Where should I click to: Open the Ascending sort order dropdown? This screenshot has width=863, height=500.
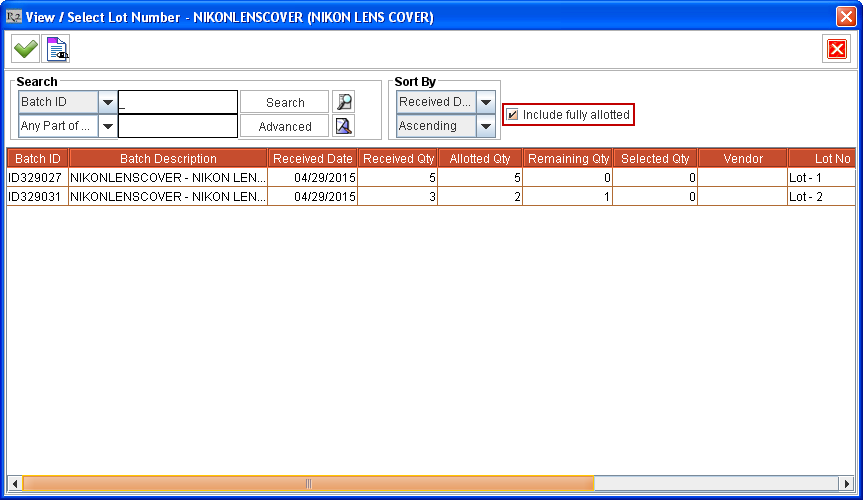(486, 126)
